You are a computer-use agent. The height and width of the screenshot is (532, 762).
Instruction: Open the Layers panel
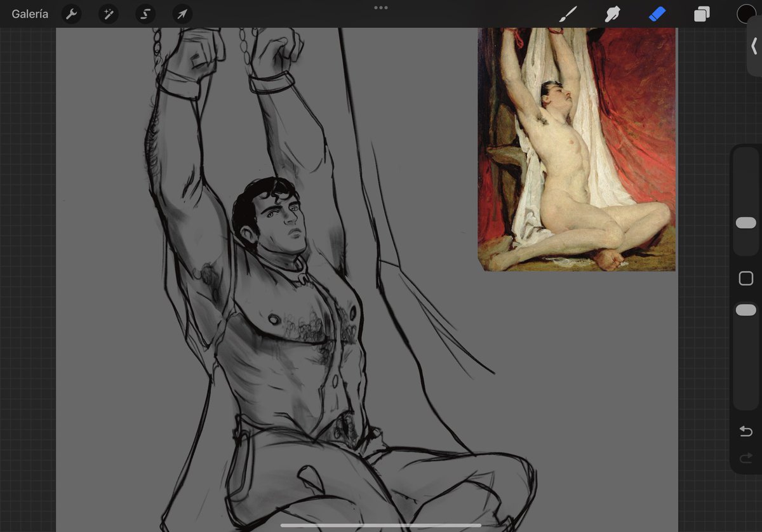[x=702, y=13]
